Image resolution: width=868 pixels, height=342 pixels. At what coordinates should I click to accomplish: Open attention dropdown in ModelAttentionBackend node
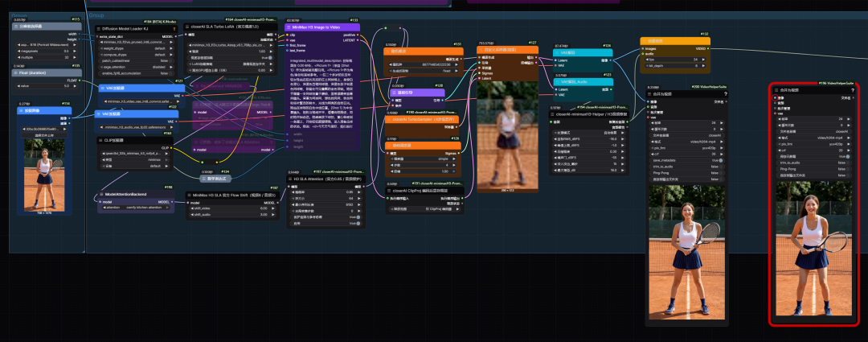136,208
